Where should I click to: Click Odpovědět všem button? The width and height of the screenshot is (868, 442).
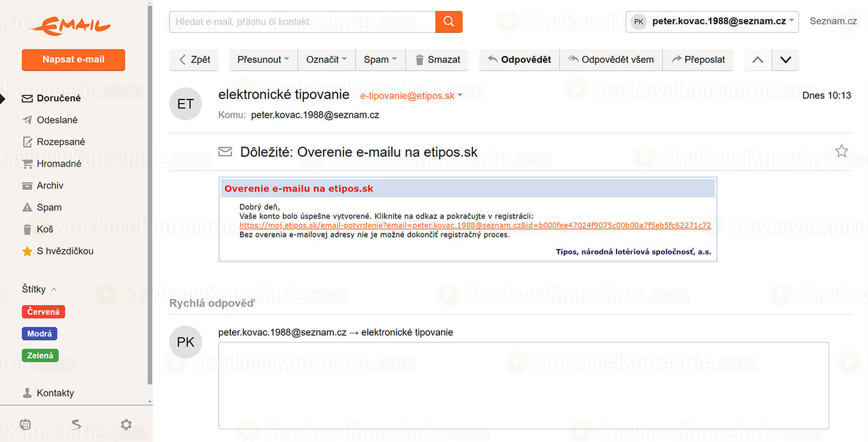tap(611, 60)
